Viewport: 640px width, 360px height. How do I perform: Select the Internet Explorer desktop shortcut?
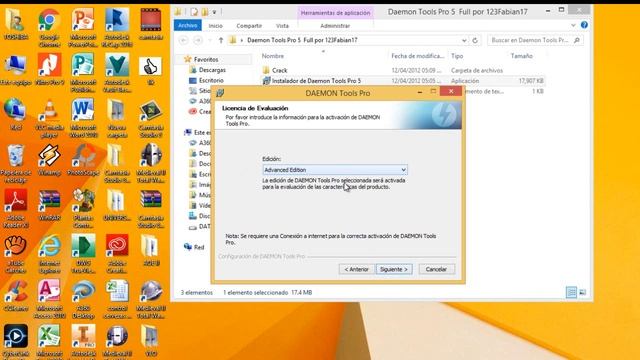(x=49, y=253)
